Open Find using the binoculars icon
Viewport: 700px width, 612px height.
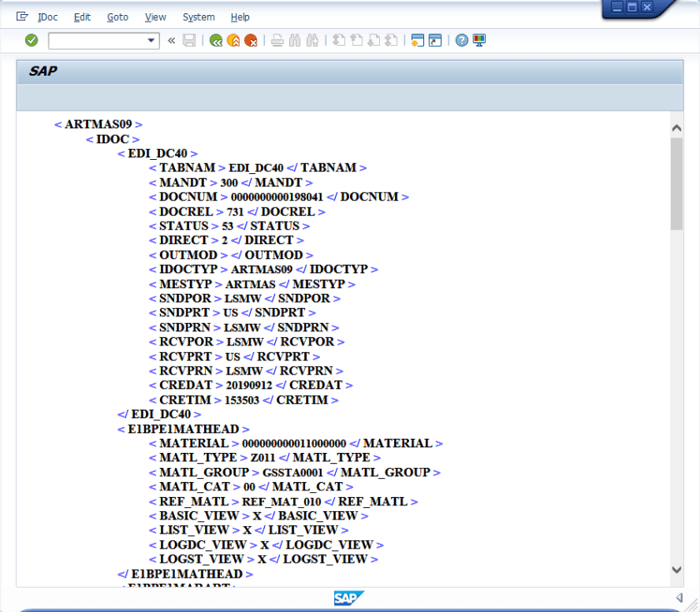tap(294, 39)
